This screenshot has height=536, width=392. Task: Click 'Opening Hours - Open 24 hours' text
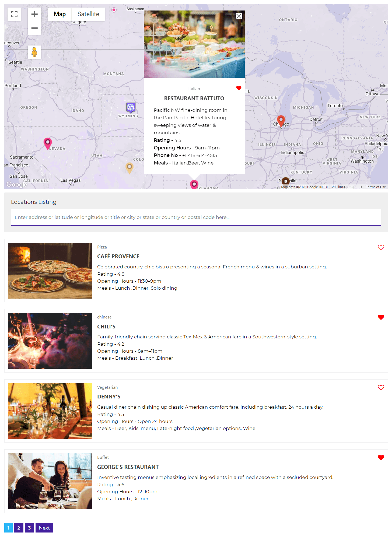[x=135, y=421]
